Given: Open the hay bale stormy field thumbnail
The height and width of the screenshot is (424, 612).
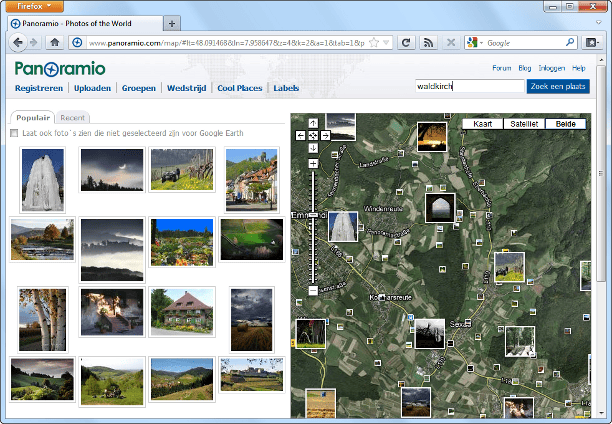Looking at the screenshot, I should 252,320.
